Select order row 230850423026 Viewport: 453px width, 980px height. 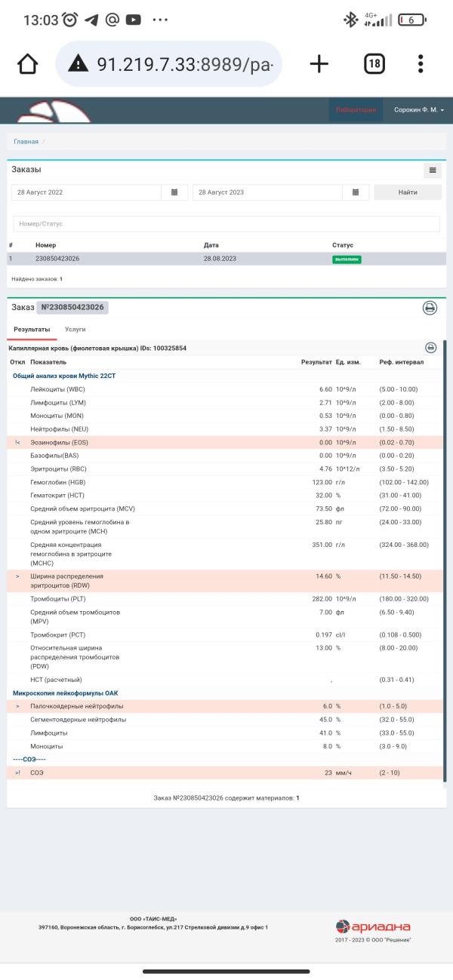pos(226,259)
